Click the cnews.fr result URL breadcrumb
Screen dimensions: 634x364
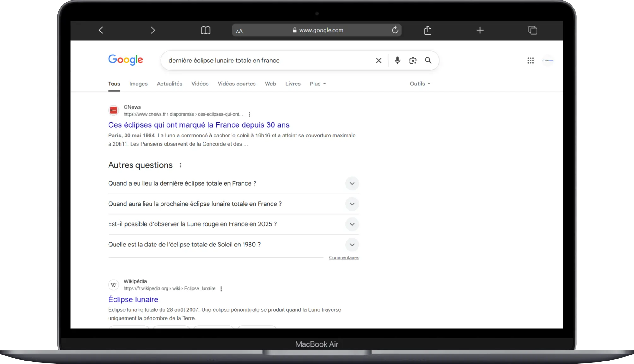183,114
